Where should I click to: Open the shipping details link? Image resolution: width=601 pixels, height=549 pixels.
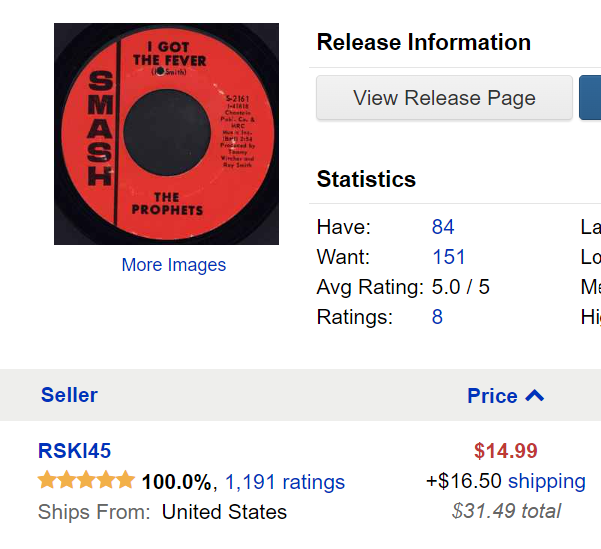pyautogui.click(x=547, y=481)
